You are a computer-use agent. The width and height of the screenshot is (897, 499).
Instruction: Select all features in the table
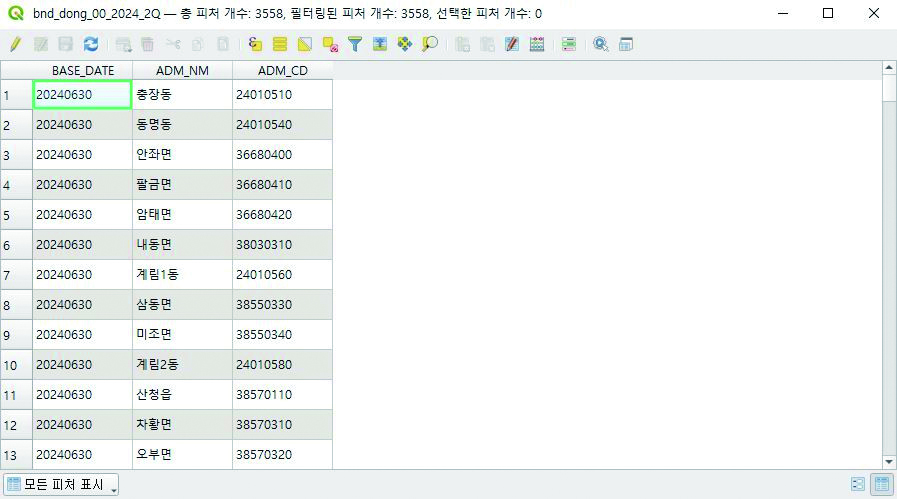(280, 44)
